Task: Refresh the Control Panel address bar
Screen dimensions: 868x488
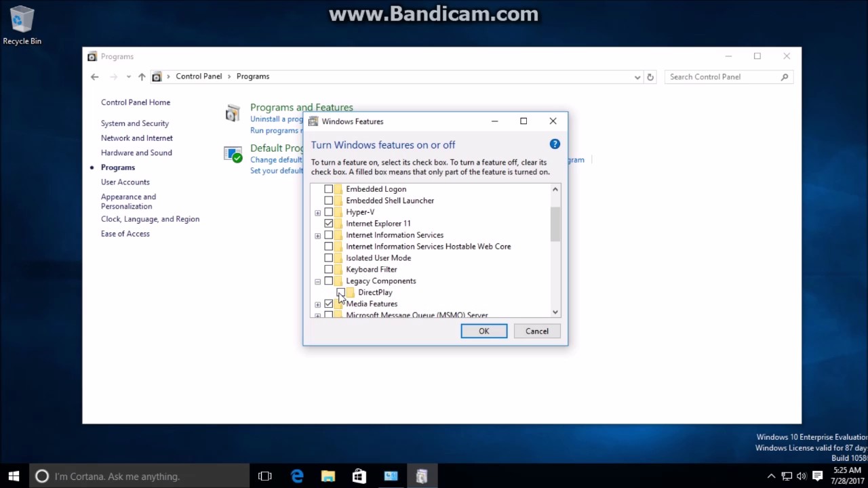Action: [650, 77]
